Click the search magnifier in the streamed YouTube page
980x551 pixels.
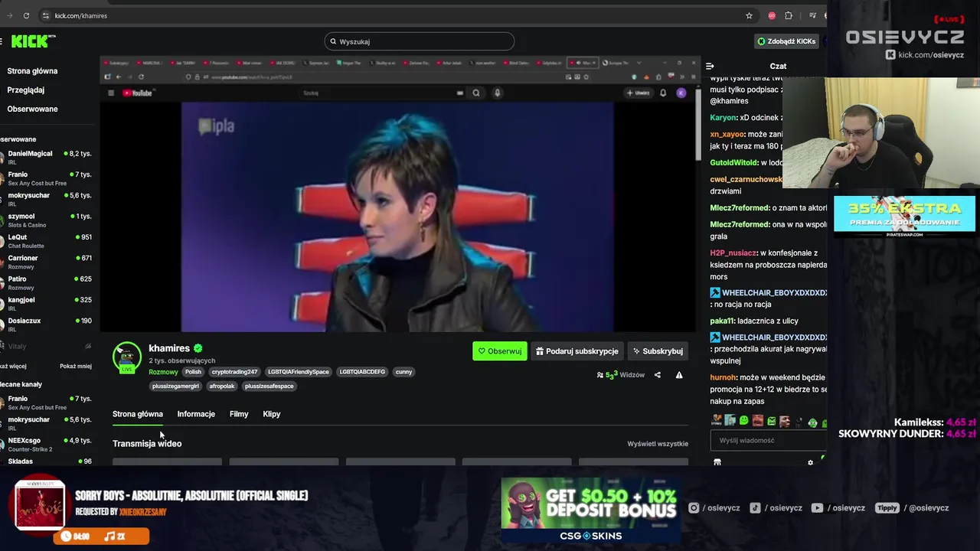tap(475, 93)
